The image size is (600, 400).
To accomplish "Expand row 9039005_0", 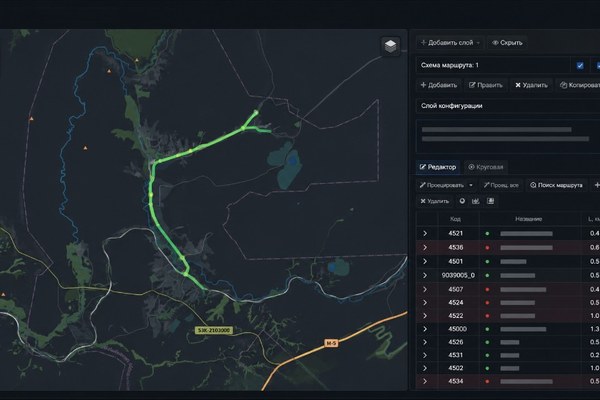I will [x=425, y=276].
